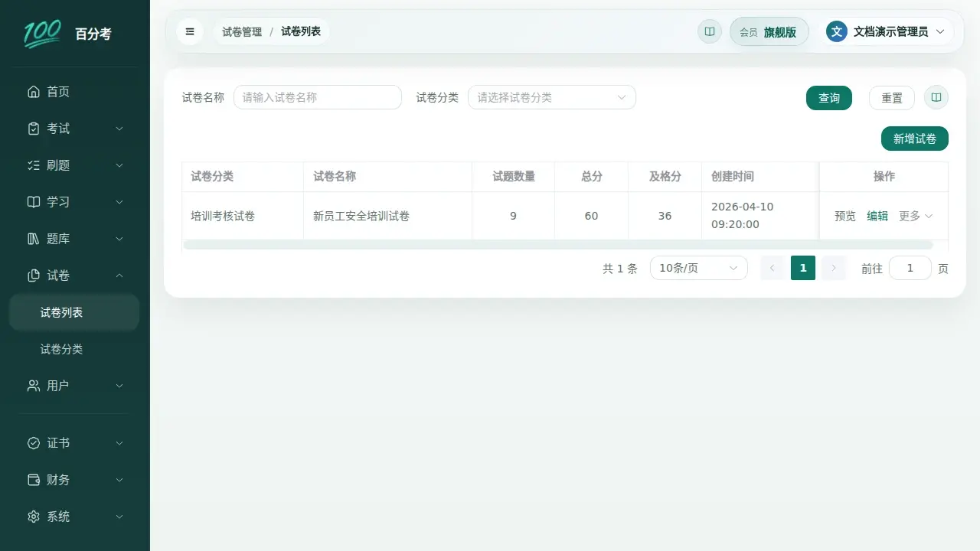Screen dimensions: 980x551
Task: Click the 刷题 checklist icon
Action: (x=34, y=165)
